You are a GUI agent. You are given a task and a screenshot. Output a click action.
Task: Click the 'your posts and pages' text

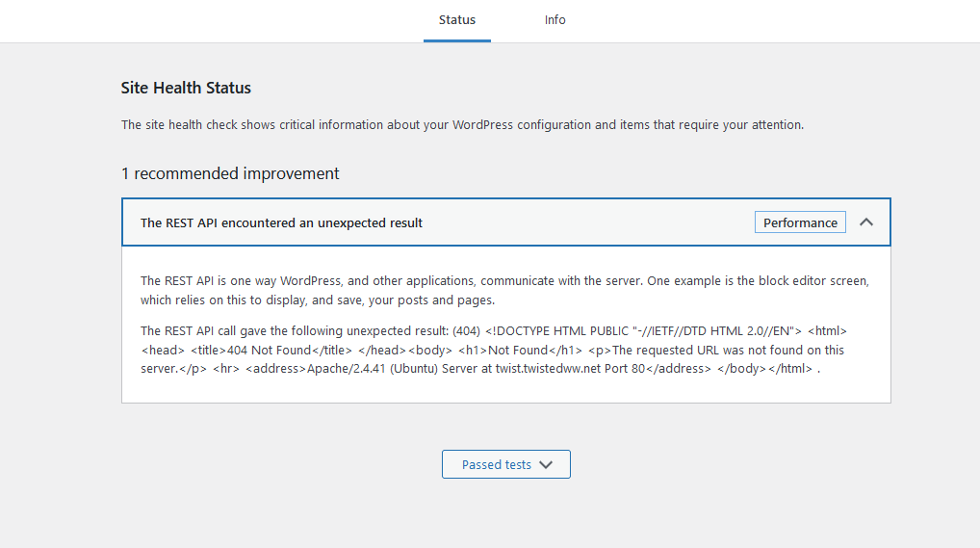pyautogui.click(x=431, y=300)
